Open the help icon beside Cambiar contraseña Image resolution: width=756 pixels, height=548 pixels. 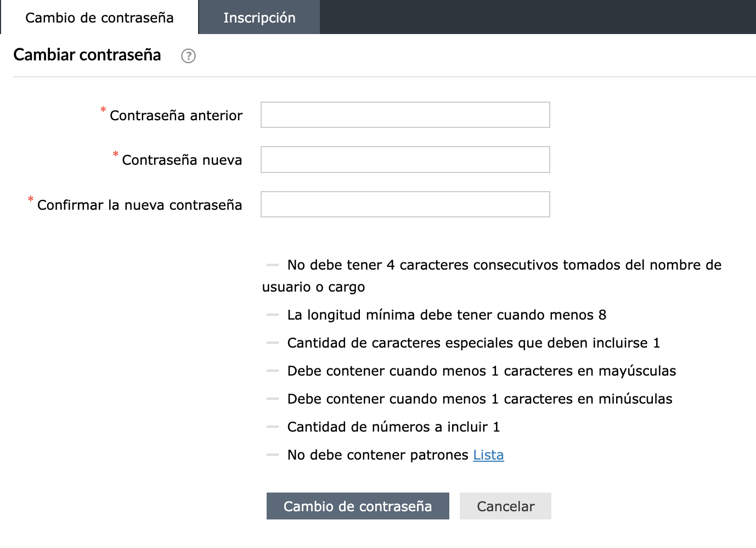pyautogui.click(x=188, y=56)
